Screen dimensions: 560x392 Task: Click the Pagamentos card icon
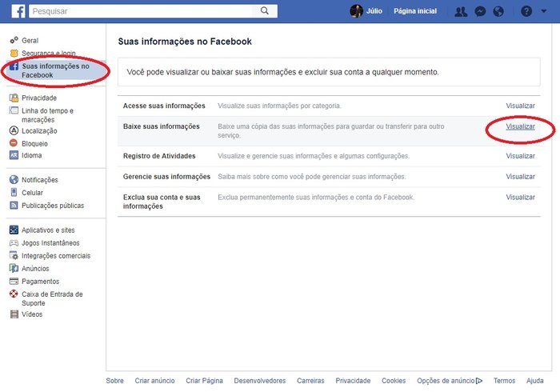pyautogui.click(x=14, y=281)
